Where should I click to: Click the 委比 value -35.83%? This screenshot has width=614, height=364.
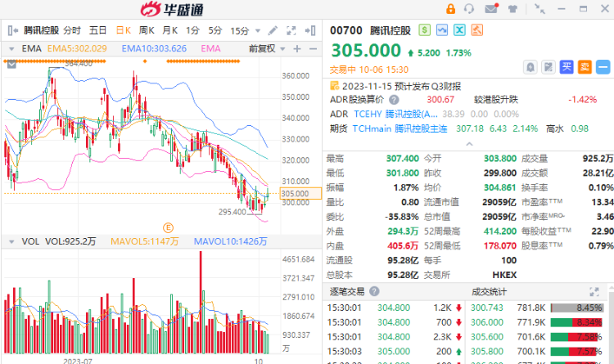402,217
